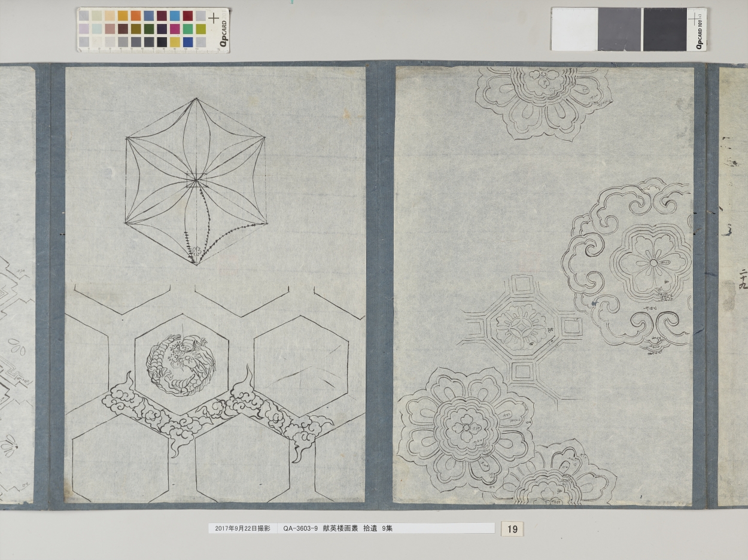Choose the crimson red swatch on the color card
The image size is (748, 560).
pyautogui.click(x=188, y=16)
